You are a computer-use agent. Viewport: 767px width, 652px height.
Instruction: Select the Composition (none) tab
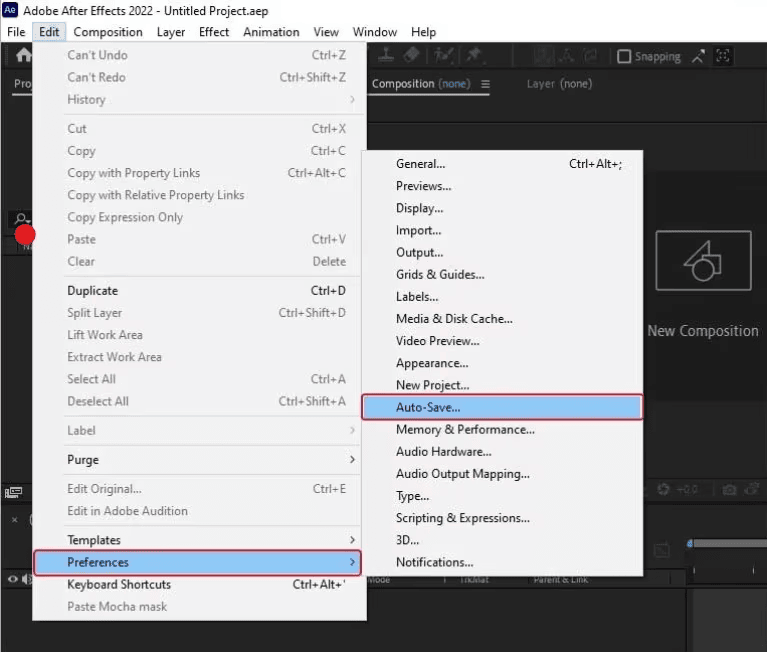[421, 84]
